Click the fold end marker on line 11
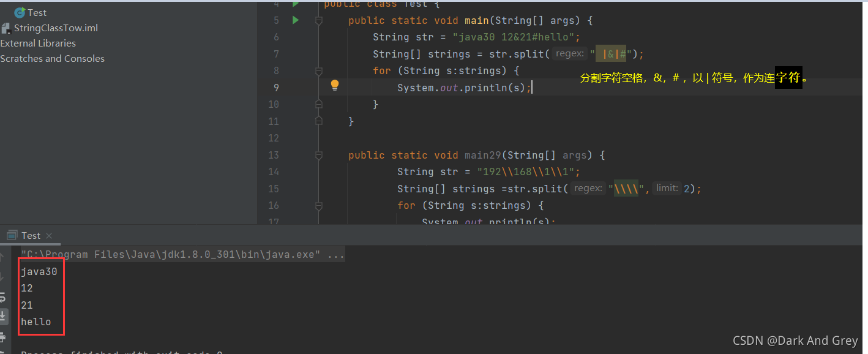This screenshot has width=868, height=354. (x=318, y=121)
